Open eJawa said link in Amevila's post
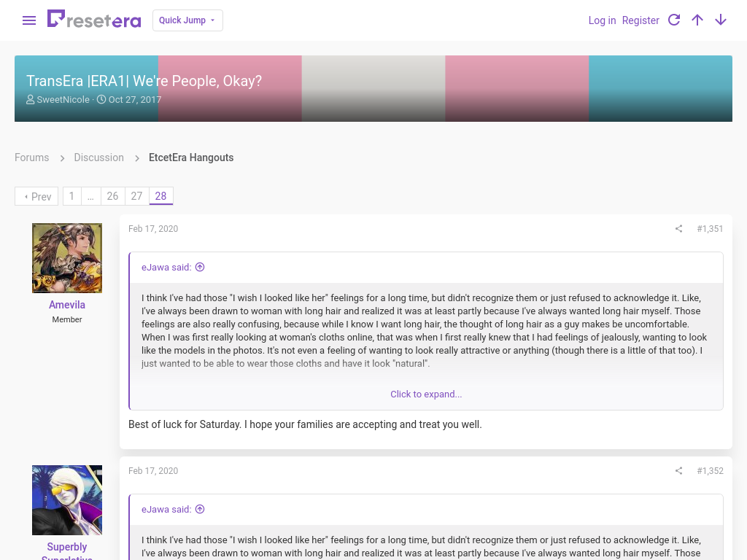Screen dimensions: 747x560 click(173, 267)
